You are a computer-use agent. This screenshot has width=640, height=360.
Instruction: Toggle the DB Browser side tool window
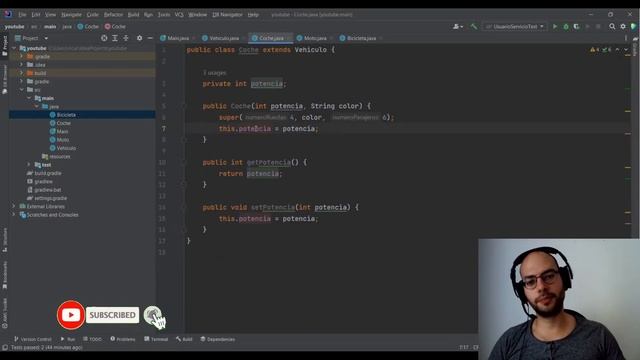[x=4, y=80]
